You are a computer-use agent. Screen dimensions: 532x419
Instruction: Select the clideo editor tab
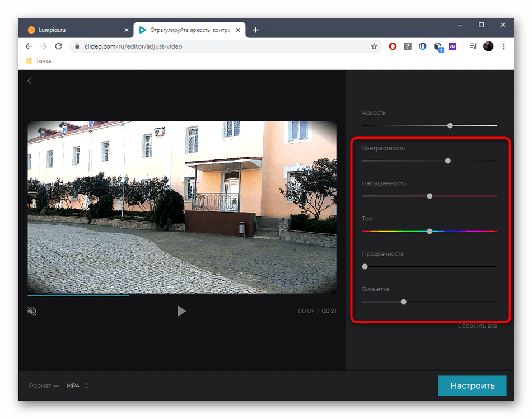(190, 30)
